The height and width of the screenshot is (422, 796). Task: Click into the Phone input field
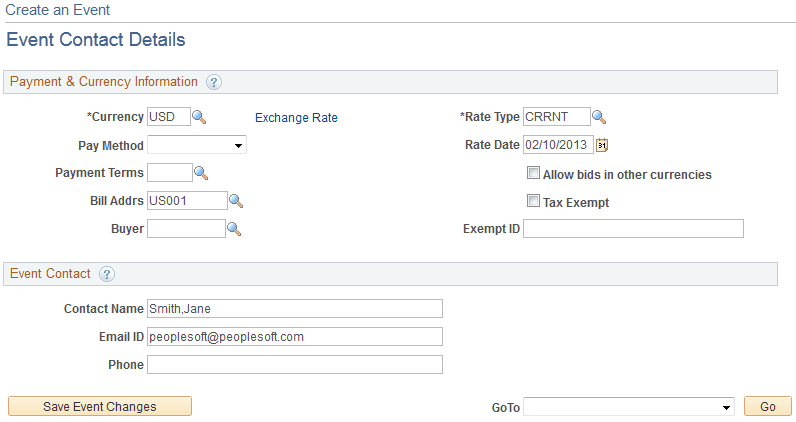[x=295, y=365]
